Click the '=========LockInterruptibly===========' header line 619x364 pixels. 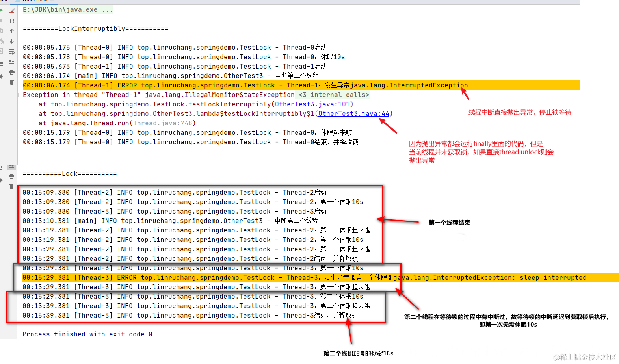[x=96, y=29]
